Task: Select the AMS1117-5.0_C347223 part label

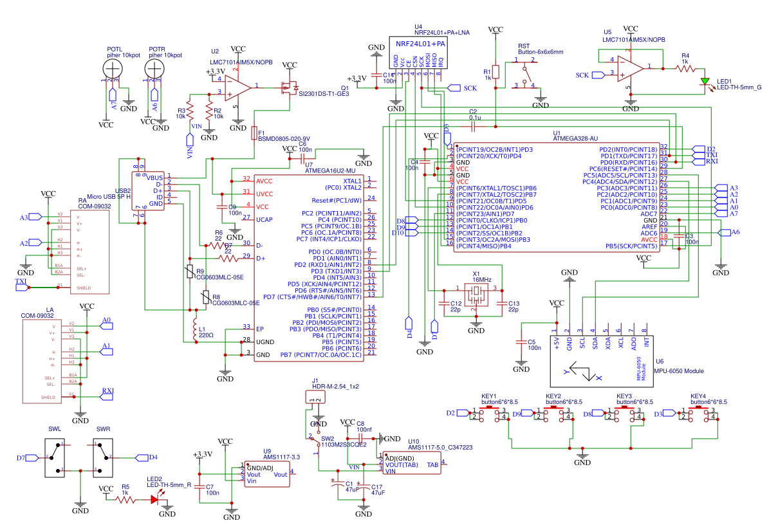Action: point(440,448)
